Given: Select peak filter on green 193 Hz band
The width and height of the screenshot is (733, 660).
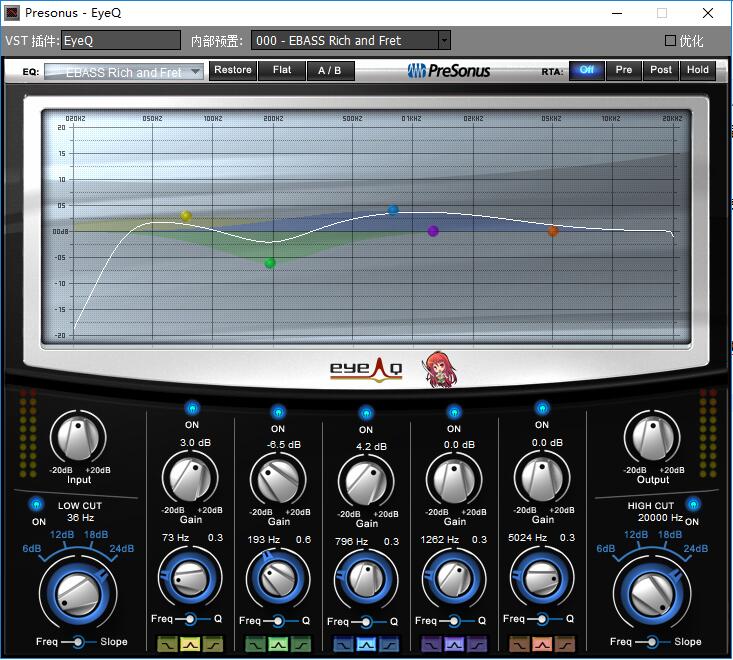Looking at the screenshot, I should tap(278, 645).
